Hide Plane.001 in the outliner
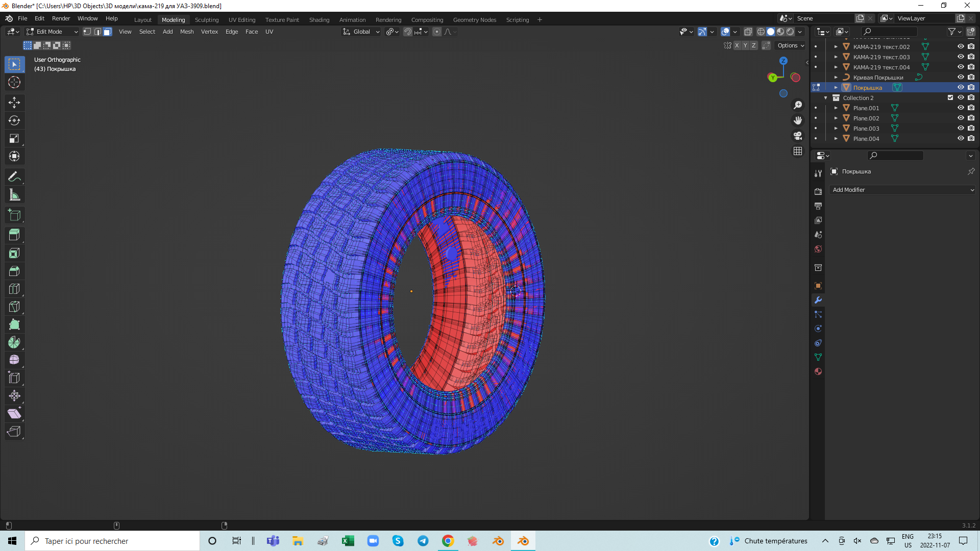980x551 pixels. 961,108
